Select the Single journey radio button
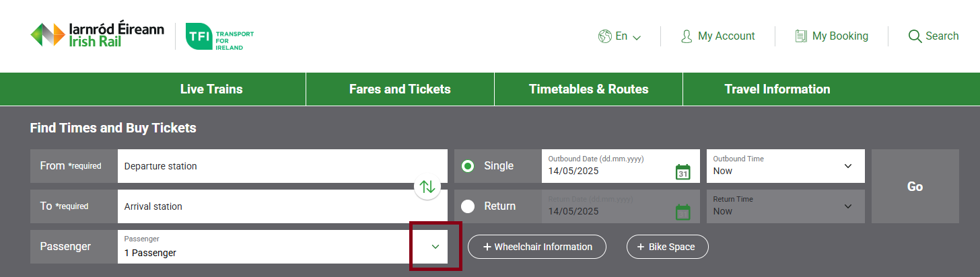 click(x=468, y=166)
